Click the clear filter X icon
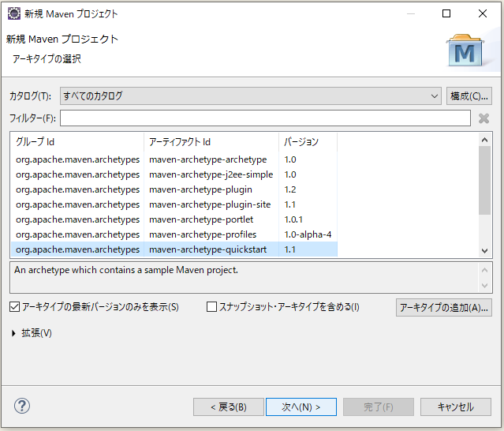Image resolution: width=504 pixels, height=431 pixels. (483, 118)
